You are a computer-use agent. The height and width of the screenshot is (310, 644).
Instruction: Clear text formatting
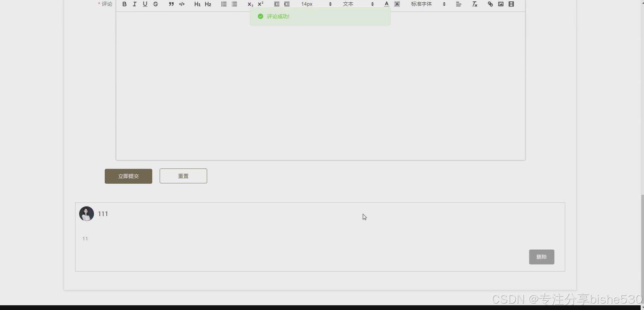[x=475, y=4]
